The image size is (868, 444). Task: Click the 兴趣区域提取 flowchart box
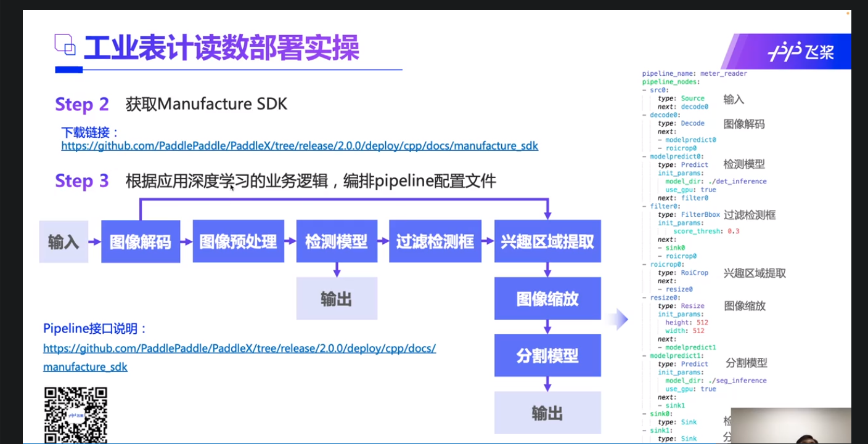[547, 242]
